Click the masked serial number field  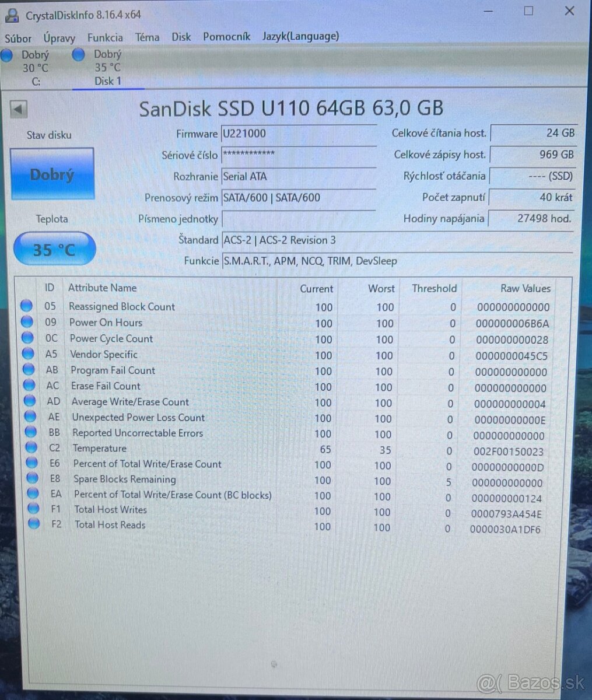[x=298, y=155]
